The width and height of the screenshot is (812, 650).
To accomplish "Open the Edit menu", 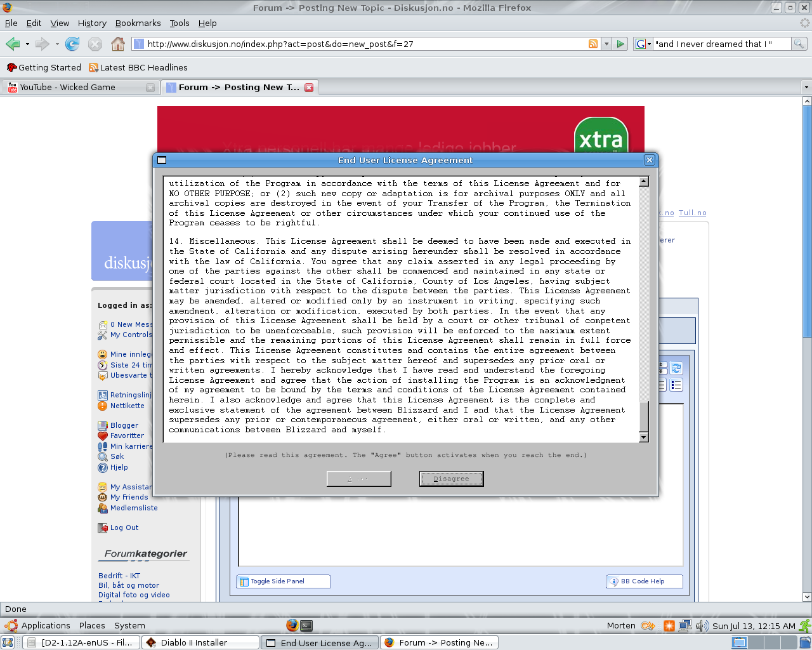I will pyautogui.click(x=34, y=23).
